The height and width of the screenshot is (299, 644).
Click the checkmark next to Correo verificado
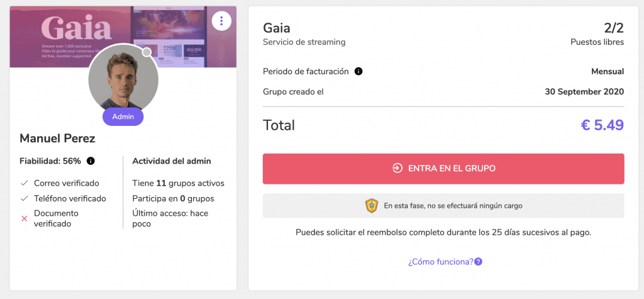[x=25, y=183]
